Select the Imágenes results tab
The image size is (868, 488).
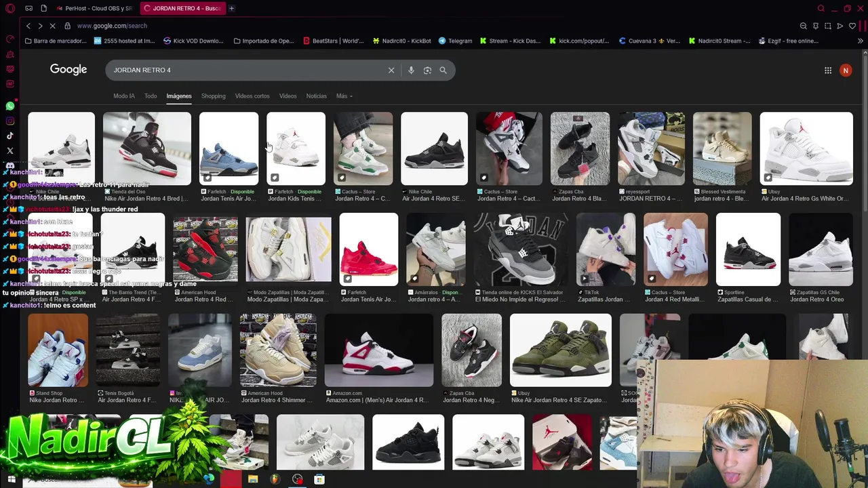click(x=179, y=96)
